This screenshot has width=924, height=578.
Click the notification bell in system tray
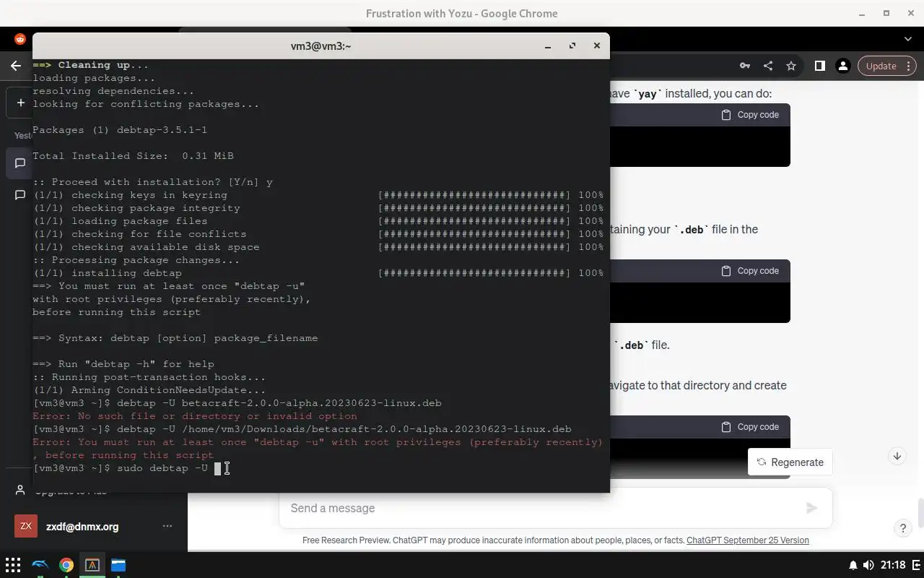[853, 565]
